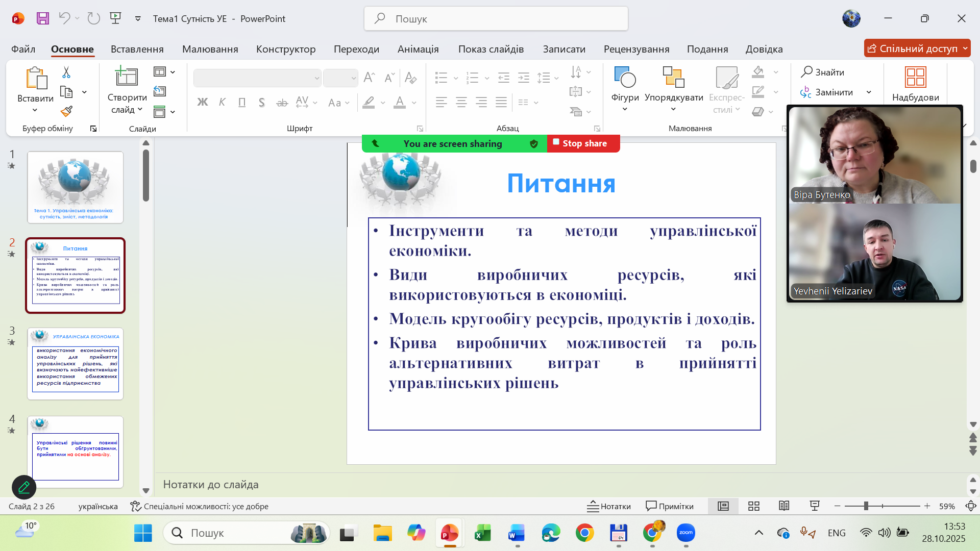Screen dimensions: 980x551
Task: Switch to the Анімація tab
Action: tap(418, 49)
